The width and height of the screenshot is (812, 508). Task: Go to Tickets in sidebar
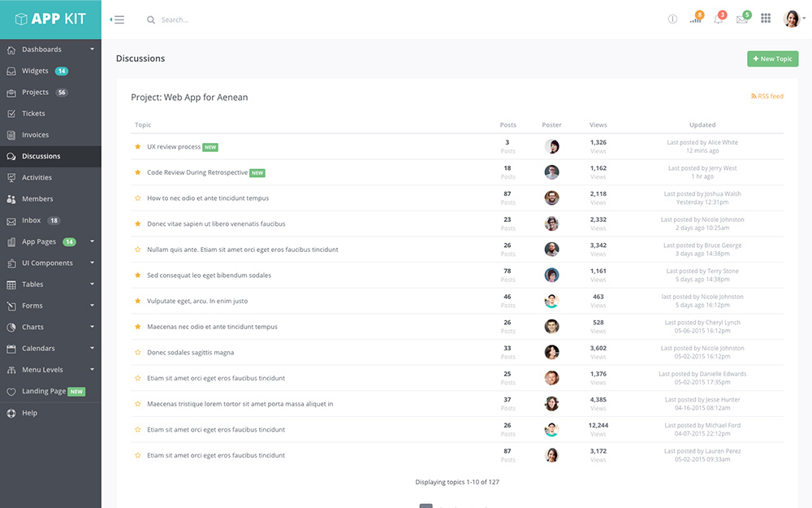33,114
